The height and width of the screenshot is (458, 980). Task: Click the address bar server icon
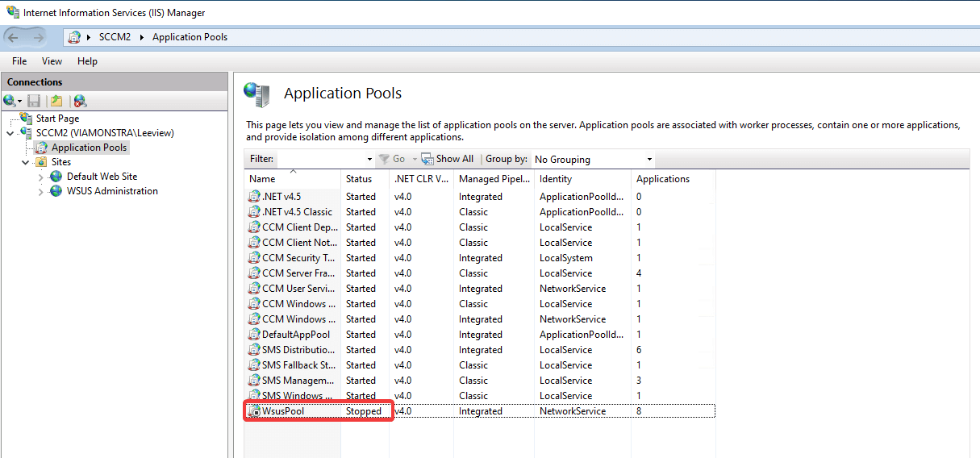tap(74, 37)
